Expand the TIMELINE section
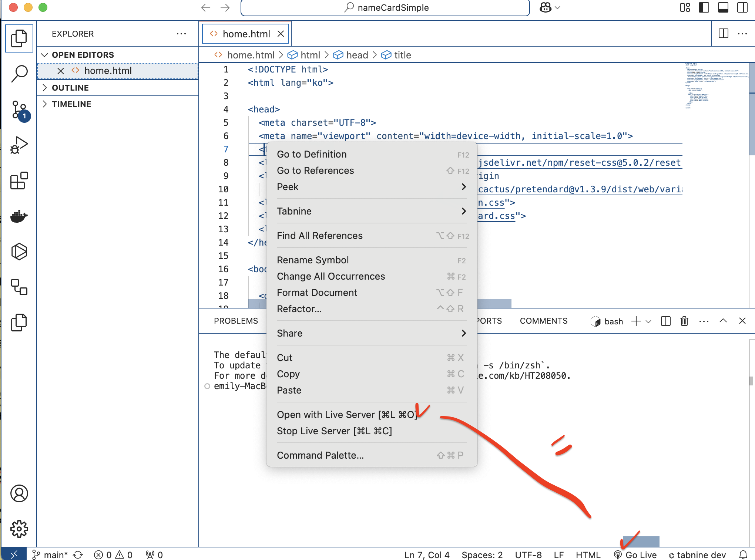The image size is (755, 560). click(71, 104)
